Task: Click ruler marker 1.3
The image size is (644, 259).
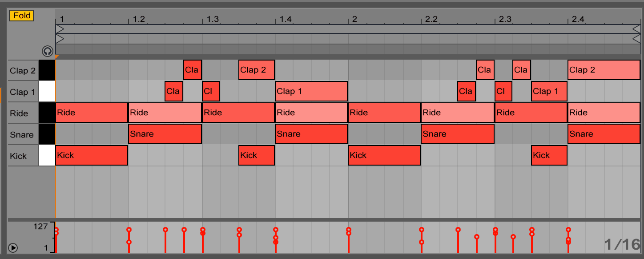Action: [213, 19]
